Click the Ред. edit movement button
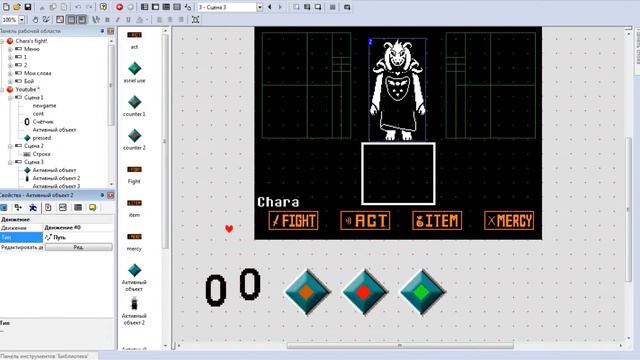The width and height of the screenshot is (640, 360). [x=78, y=247]
